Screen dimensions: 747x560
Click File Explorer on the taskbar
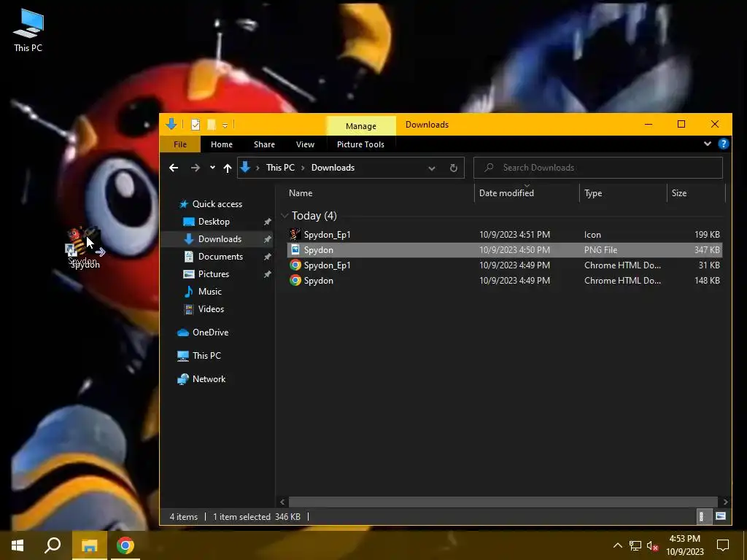(x=89, y=545)
